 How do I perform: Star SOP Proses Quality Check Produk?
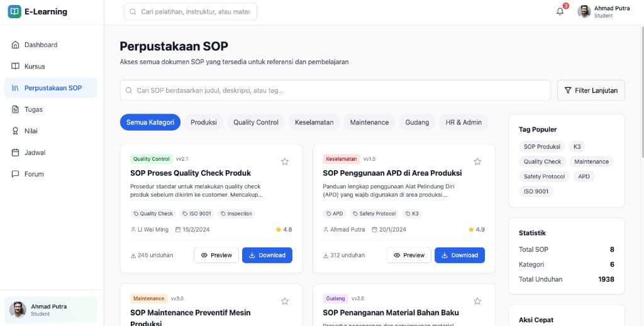285,161
